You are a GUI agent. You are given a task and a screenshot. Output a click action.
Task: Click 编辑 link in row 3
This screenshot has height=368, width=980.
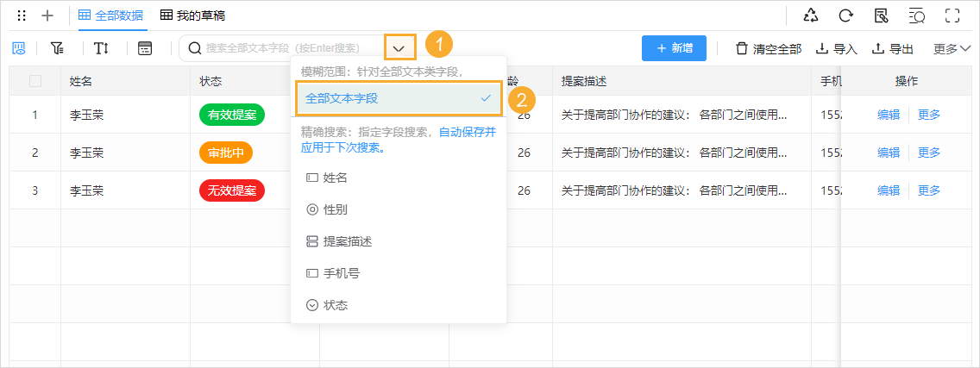(889, 190)
